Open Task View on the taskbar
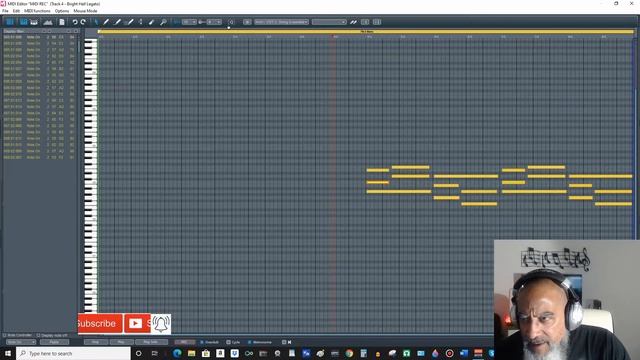The width and height of the screenshot is (640, 360). (154, 353)
